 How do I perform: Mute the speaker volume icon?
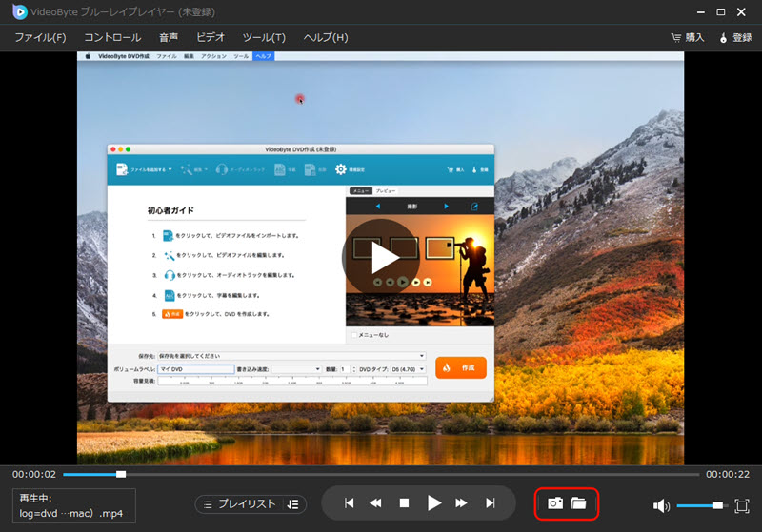pos(661,506)
